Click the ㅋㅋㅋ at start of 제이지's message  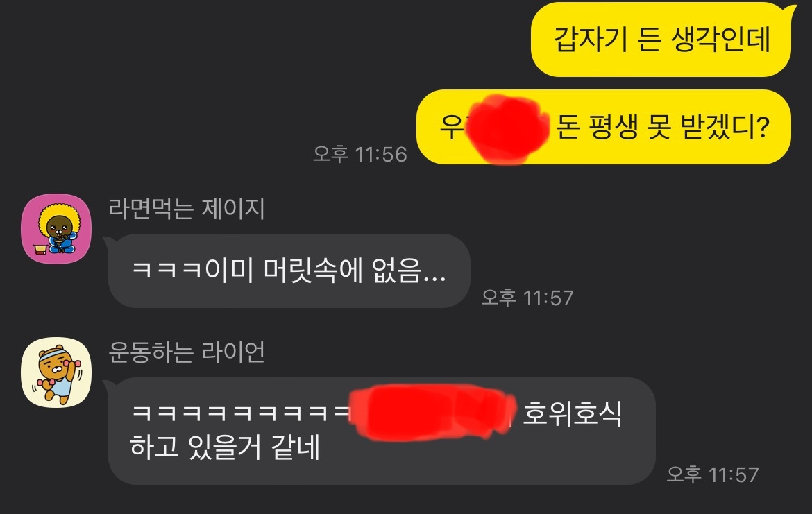pyautogui.click(x=168, y=271)
